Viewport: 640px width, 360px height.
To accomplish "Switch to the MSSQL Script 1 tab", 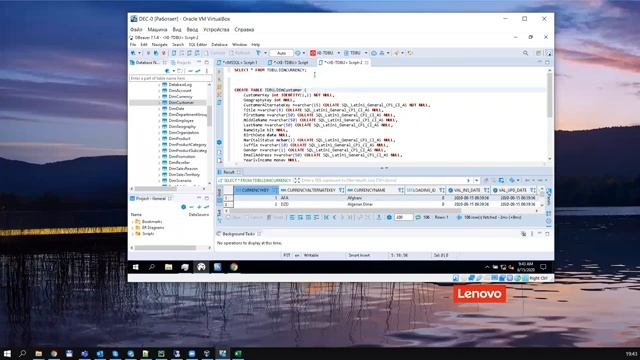I will (240, 62).
